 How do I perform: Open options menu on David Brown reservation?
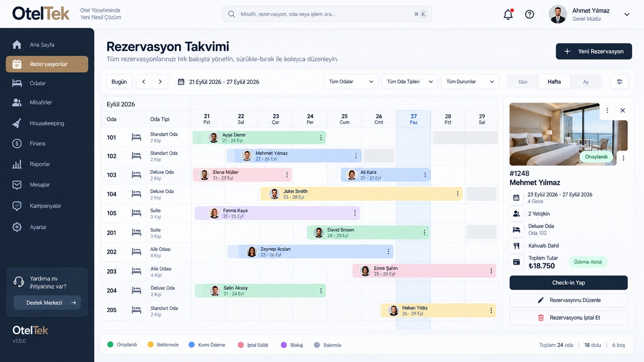pos(424,232)
